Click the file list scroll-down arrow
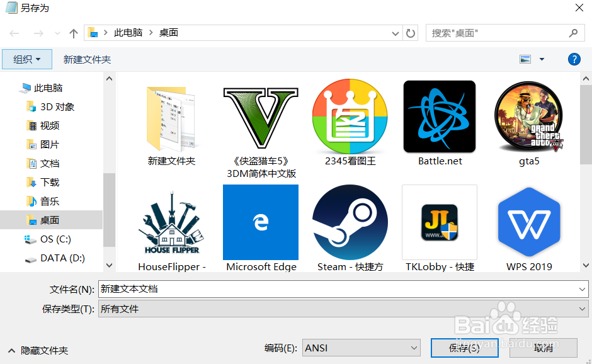 tap(586, 266)
